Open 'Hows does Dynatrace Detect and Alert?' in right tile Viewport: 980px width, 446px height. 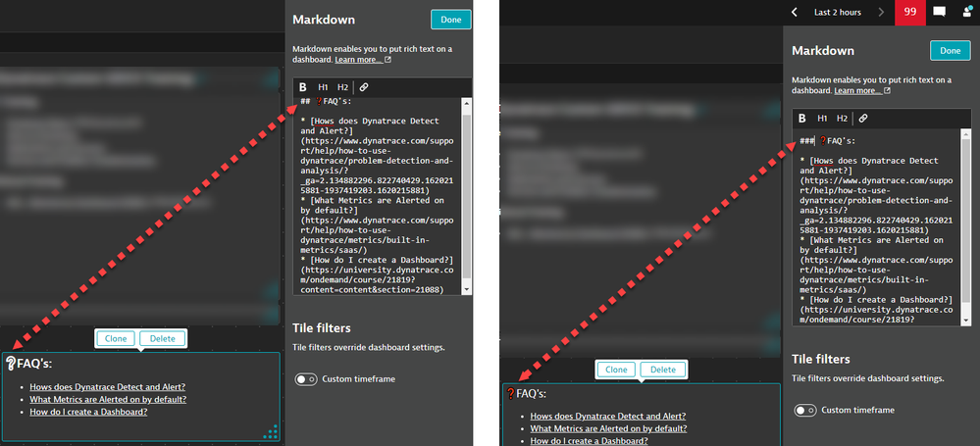pyautogui.click(x=608, y=416)
